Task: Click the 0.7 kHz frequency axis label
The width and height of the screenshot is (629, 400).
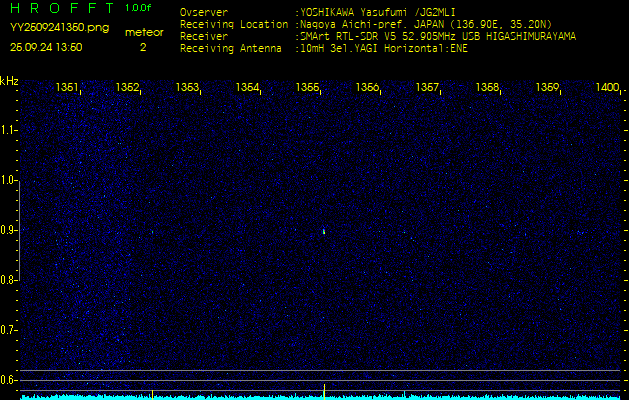Action: pyautogui.click(x=9, y=329)
